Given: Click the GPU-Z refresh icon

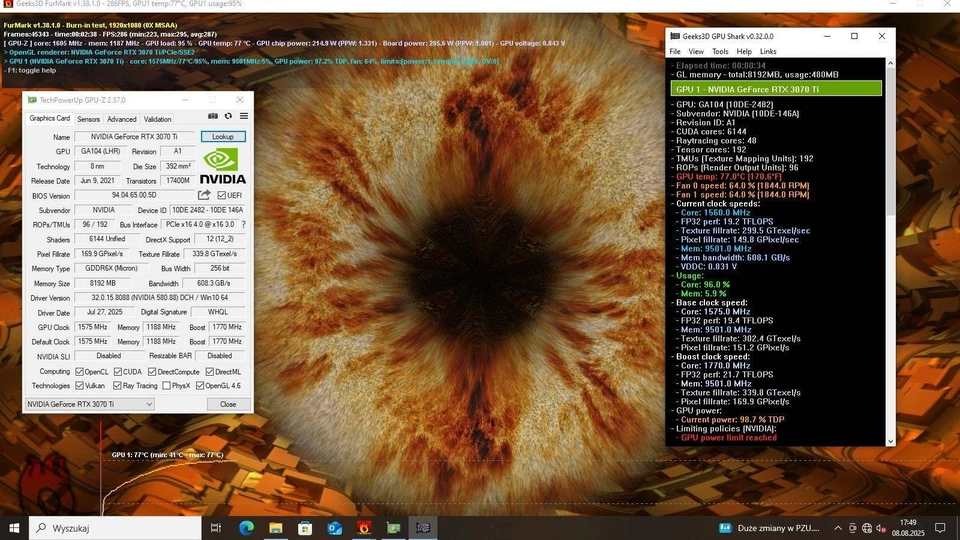Looking at the screenshot, I should [x=228, y=116].
